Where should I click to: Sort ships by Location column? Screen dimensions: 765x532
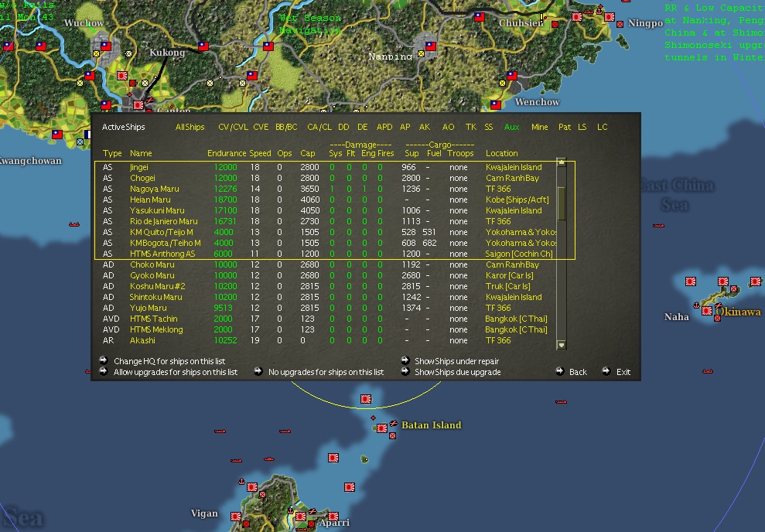point(501,153)
